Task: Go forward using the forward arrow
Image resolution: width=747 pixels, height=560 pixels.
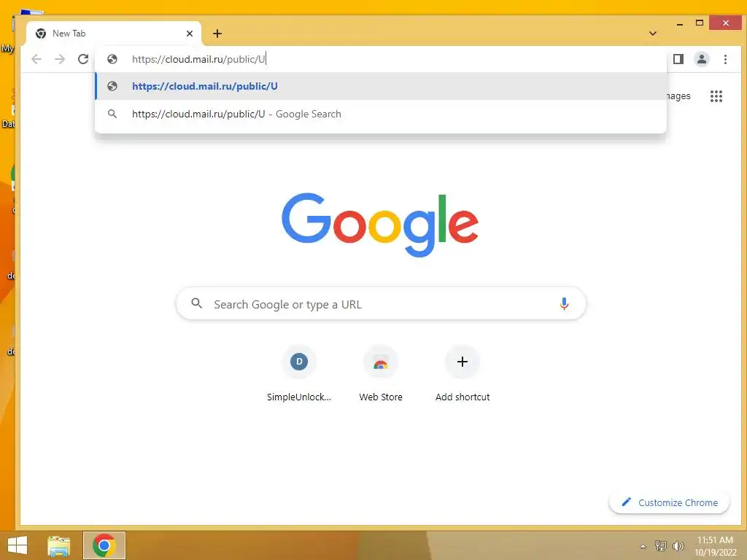Action: 60,59
